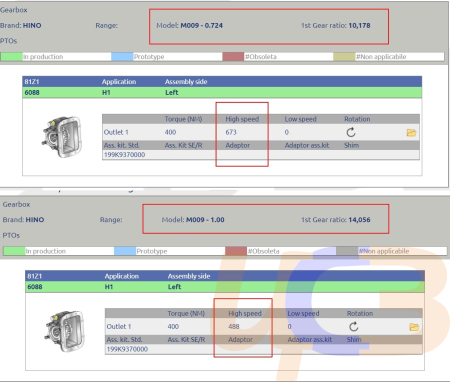
Task: Click the Low speed header in the 488 table
Action: pyautogui.click(x=303, y=313)
